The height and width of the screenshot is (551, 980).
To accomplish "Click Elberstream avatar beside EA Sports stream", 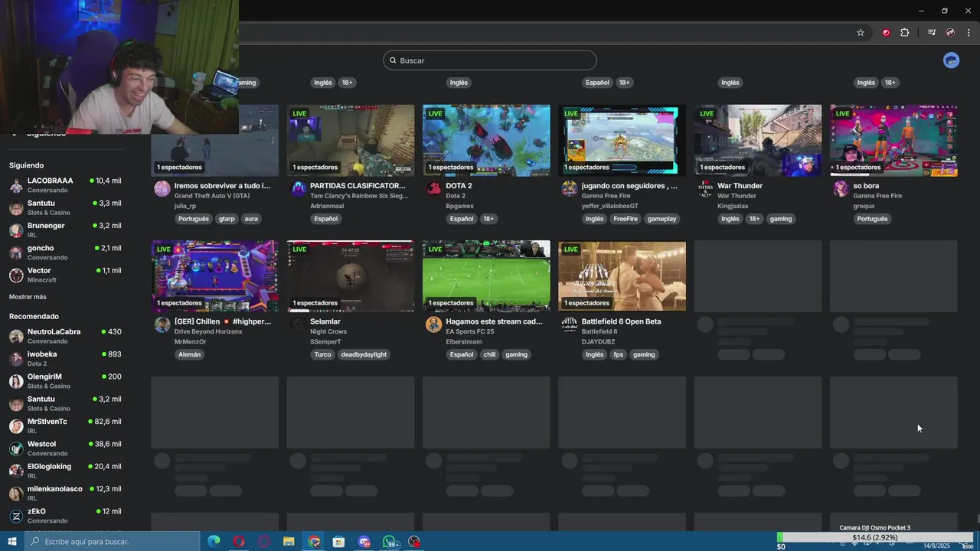I will click(x=434, y=324).
